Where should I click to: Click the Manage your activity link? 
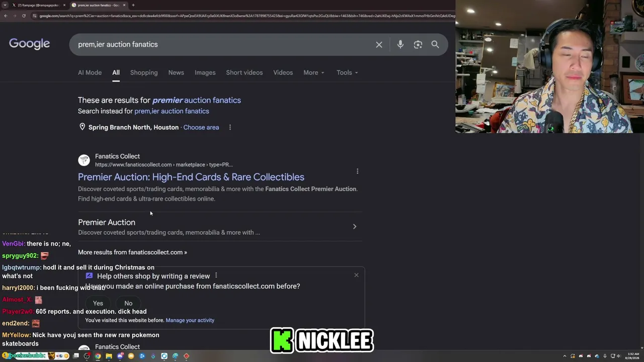[190, 320]
